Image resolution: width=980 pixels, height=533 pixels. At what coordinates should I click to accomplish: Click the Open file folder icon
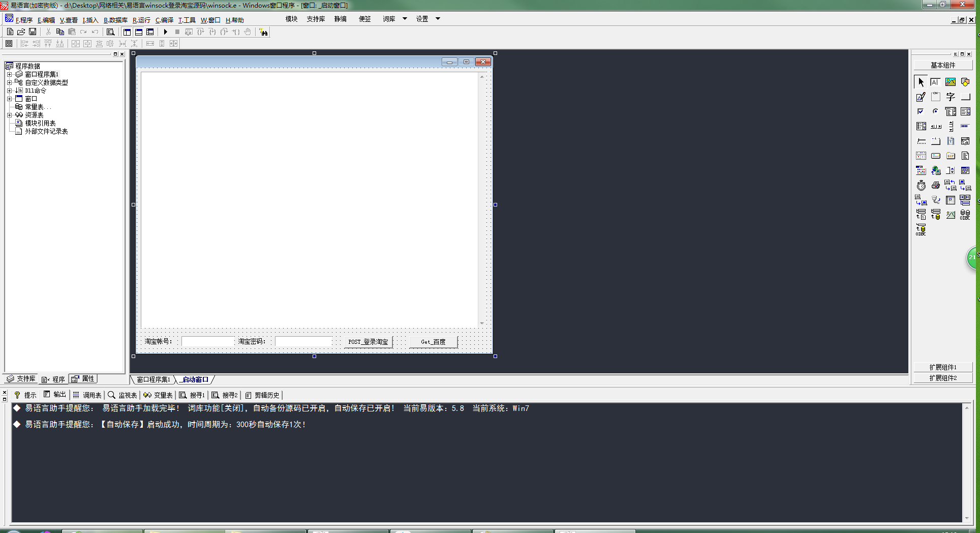tap(21, 32)
